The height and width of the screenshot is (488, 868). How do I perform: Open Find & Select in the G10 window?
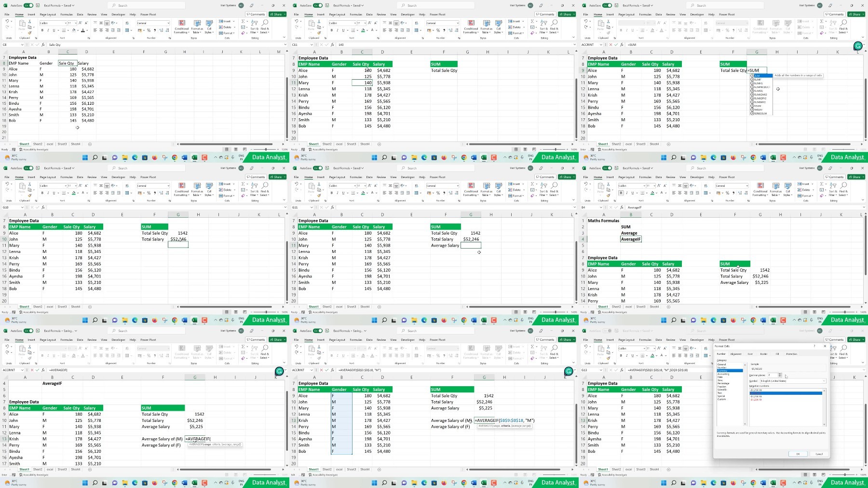264,189
